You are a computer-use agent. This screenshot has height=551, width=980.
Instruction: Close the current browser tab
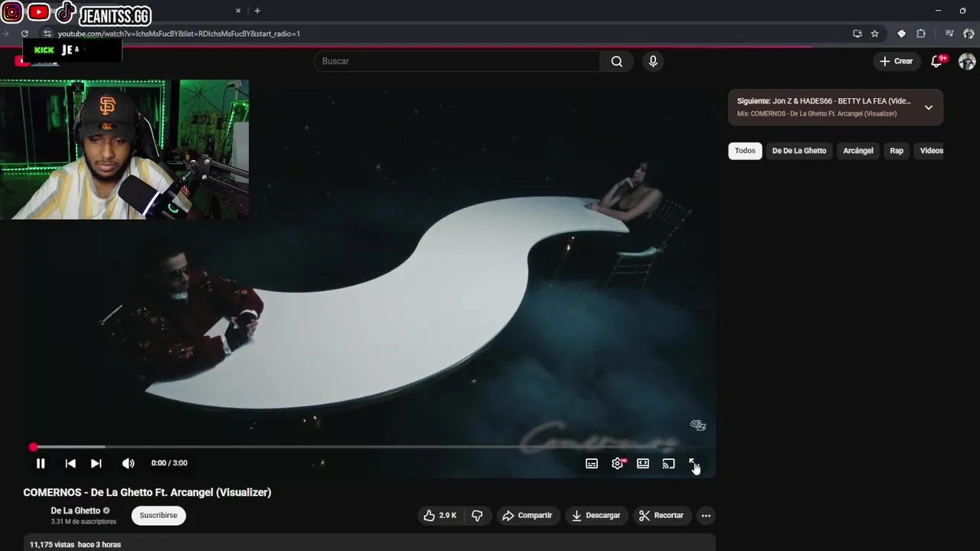pos(238,11)
